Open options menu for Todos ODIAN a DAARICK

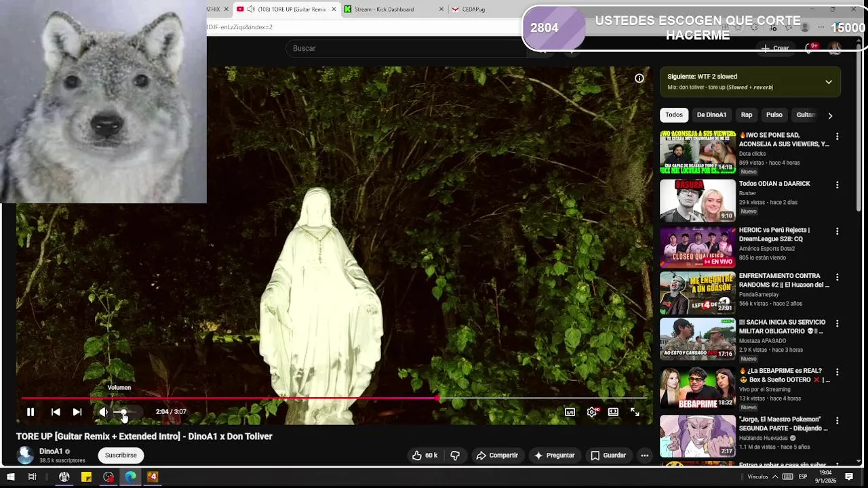(837, 184)
